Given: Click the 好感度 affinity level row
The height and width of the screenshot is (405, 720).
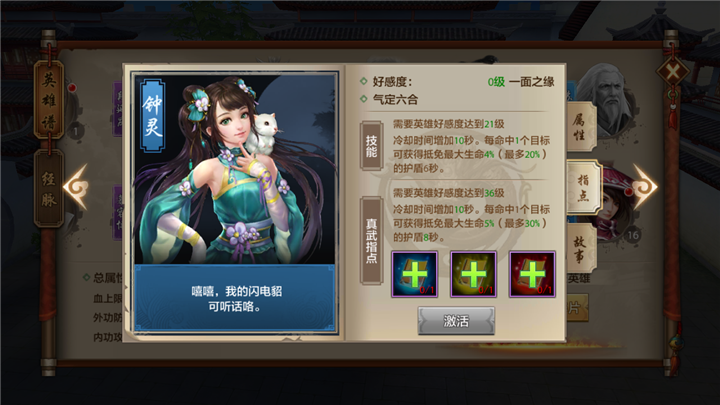Looking at the screenshot, I should (457, 82).
